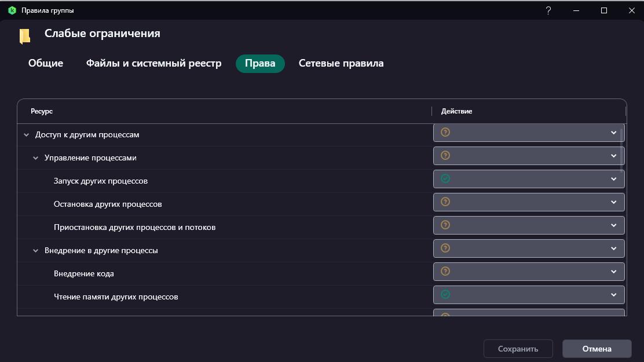Click question status icon for Остановка других процессов
Screen dimensions: 644x362
445,202
